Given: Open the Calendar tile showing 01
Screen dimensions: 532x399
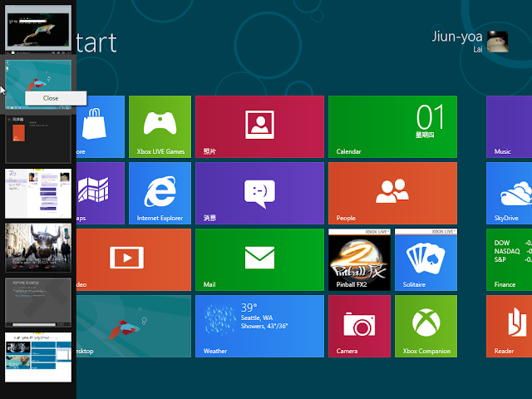Looking at the screenshot, I should (x=392, y=126).
